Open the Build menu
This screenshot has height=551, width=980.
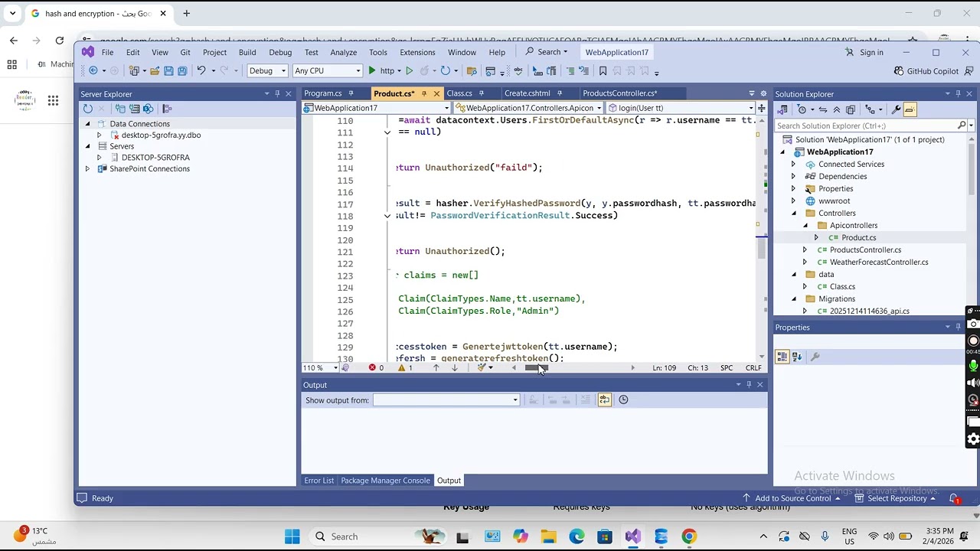(247, 52)
